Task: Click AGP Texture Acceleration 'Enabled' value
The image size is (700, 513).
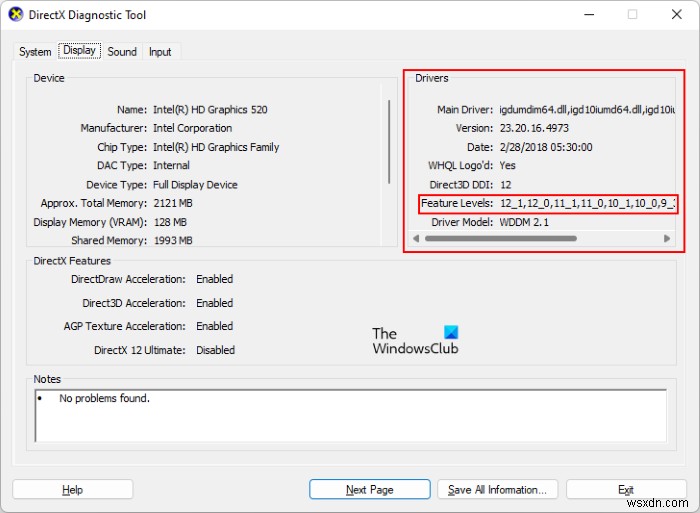Action: pyautogui.click(x=214, y=326)
